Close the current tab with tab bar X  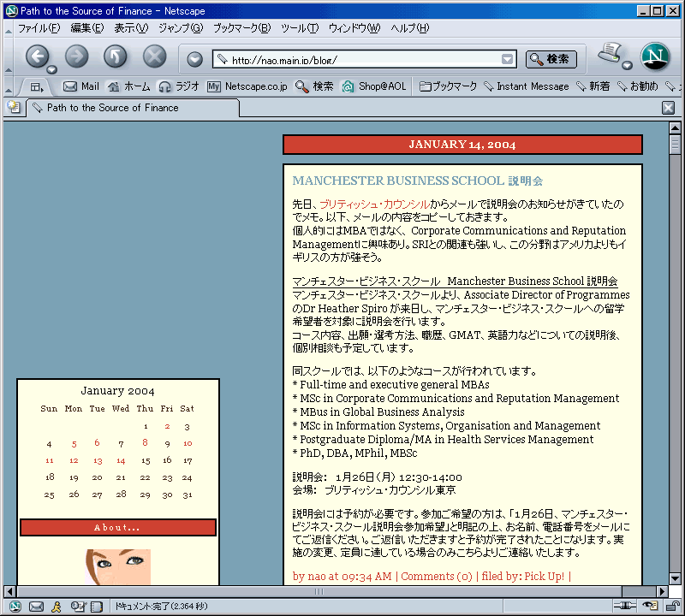(x=668, y=108)
